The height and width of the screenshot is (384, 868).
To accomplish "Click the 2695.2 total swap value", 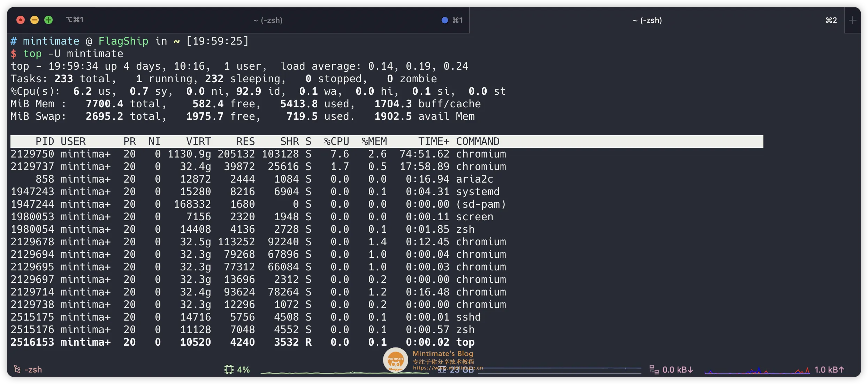I will pos(104,116).
